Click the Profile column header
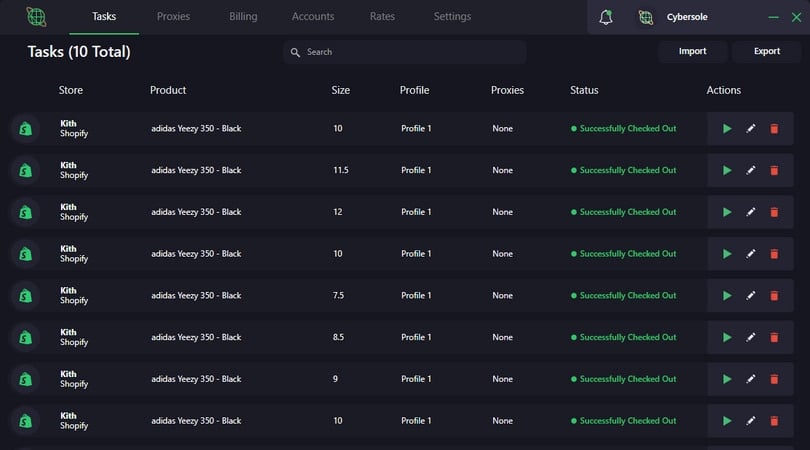Viewport: 810px width, 450px height. [x=414, y=90]
